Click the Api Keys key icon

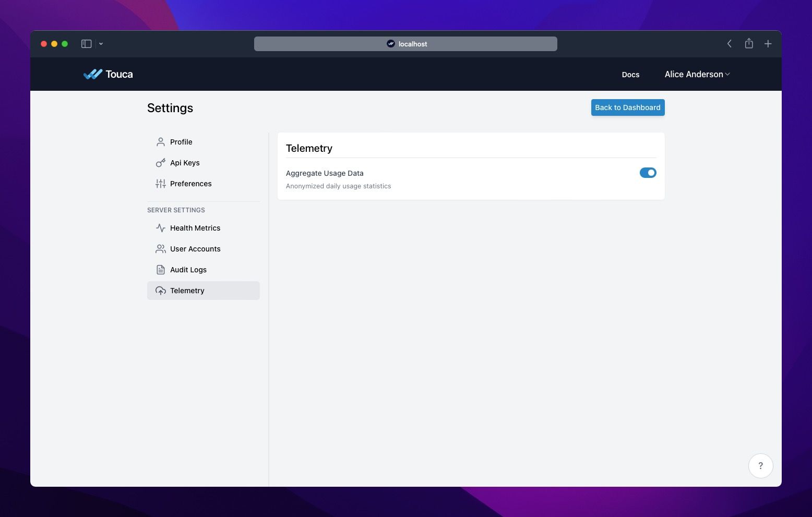161,163
